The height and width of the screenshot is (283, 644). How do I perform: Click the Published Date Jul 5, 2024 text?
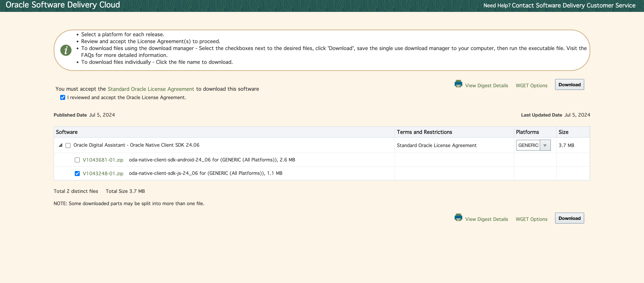(x=84, y=115)
